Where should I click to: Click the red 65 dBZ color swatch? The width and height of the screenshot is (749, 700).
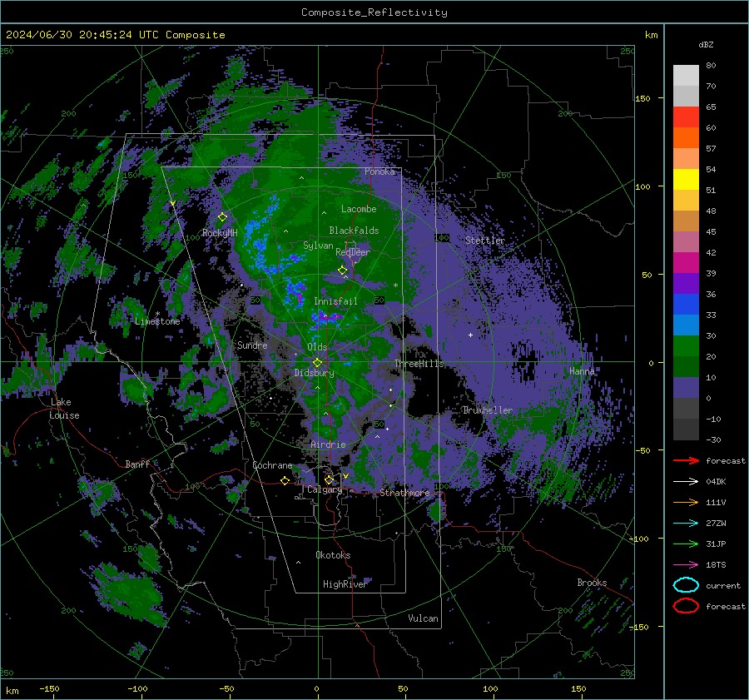686,117
